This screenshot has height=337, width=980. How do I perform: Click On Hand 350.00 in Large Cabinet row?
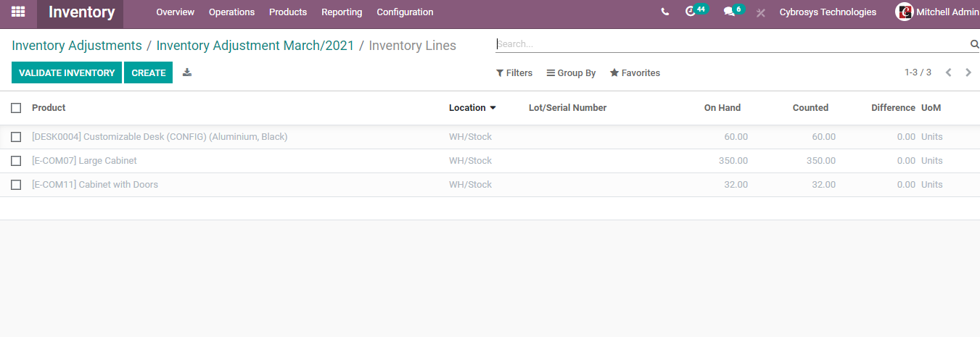click(x=733, y=161)
